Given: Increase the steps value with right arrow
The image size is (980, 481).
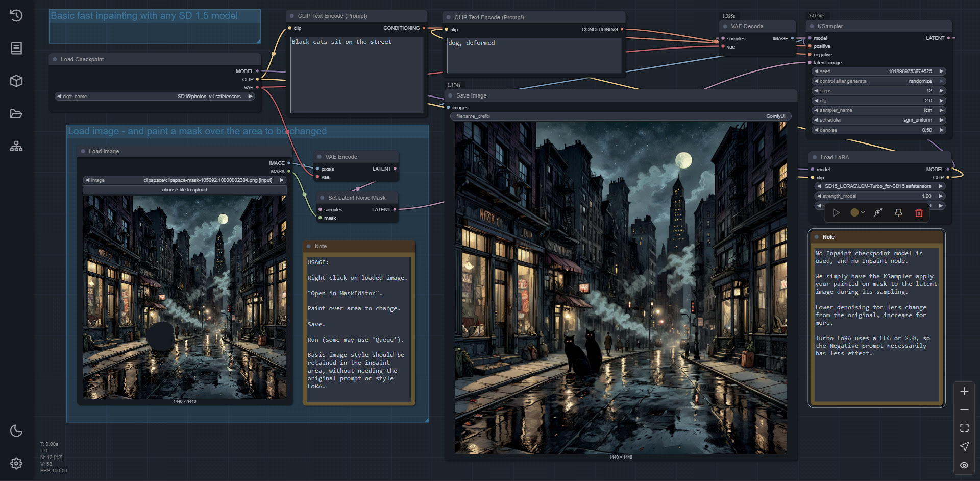Looking at the screenshot, I should click(x=941, y=91).
